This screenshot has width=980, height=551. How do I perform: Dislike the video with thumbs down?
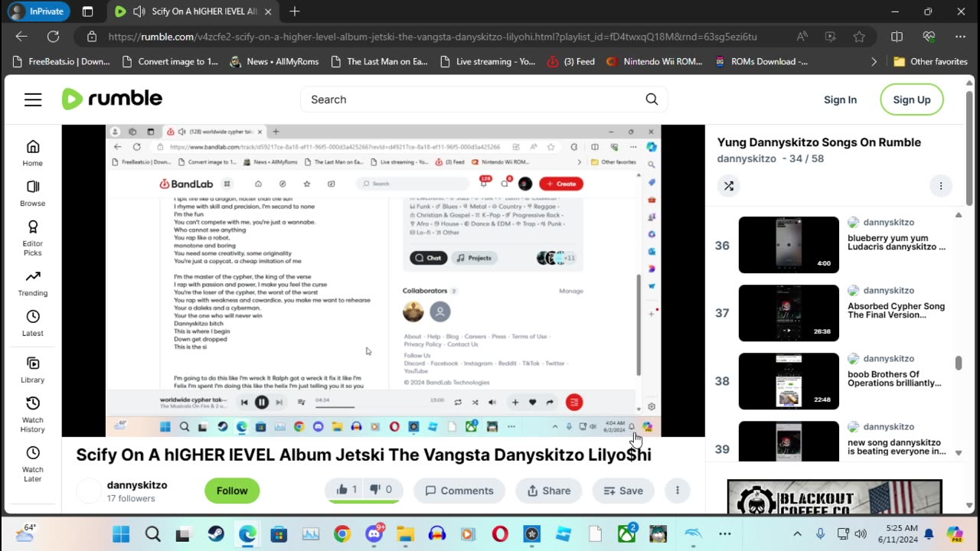coord(381,490)
